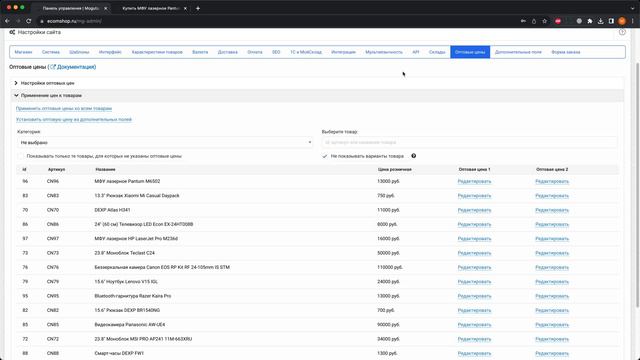
Task: Edit wholesale price 1 for Смарт-часы DEXP FW1
Action: tap(474, 353)
